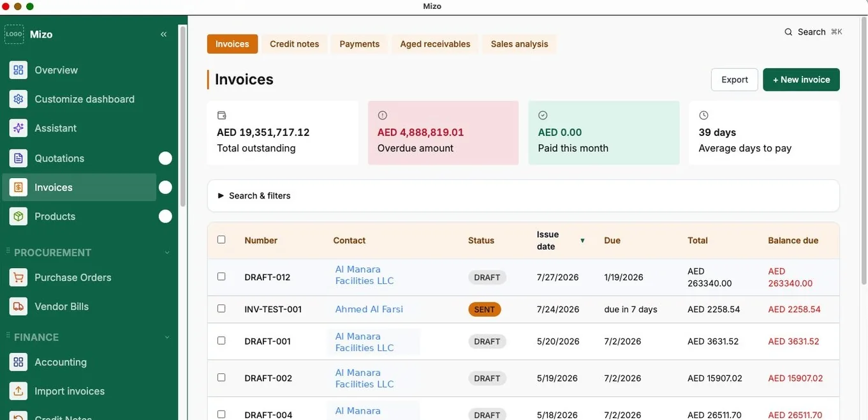Click the Export button
This screenshot has height=420, width=868.
click(735, 80)
